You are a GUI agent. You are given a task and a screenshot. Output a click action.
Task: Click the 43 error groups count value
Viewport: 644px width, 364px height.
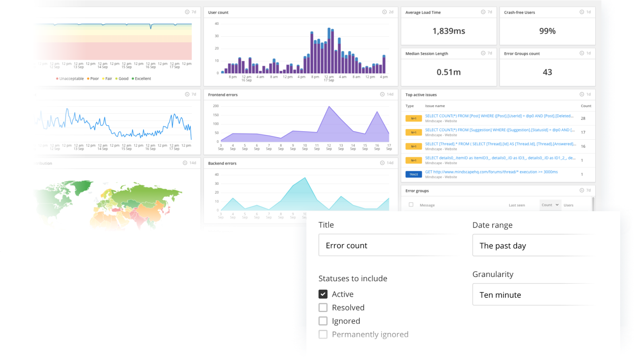click(547, 72)
